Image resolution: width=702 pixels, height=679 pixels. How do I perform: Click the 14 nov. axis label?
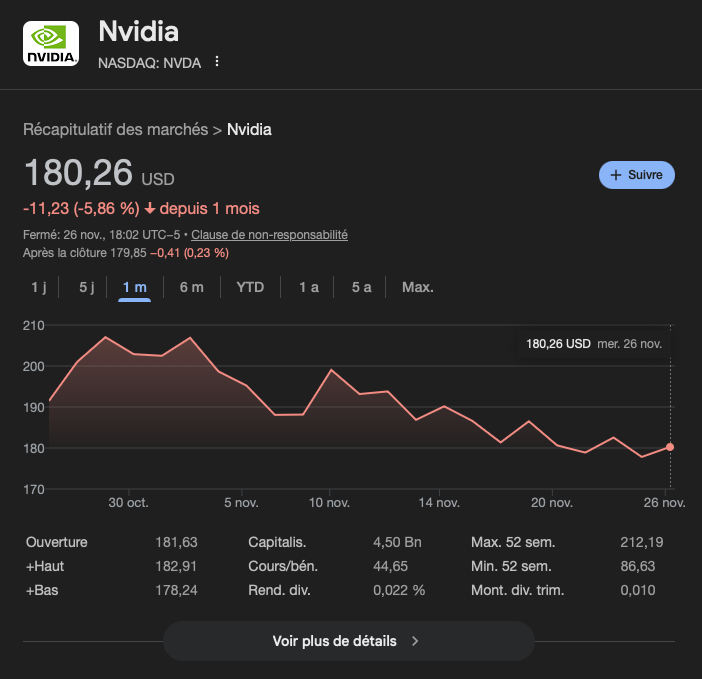point(439,503)
